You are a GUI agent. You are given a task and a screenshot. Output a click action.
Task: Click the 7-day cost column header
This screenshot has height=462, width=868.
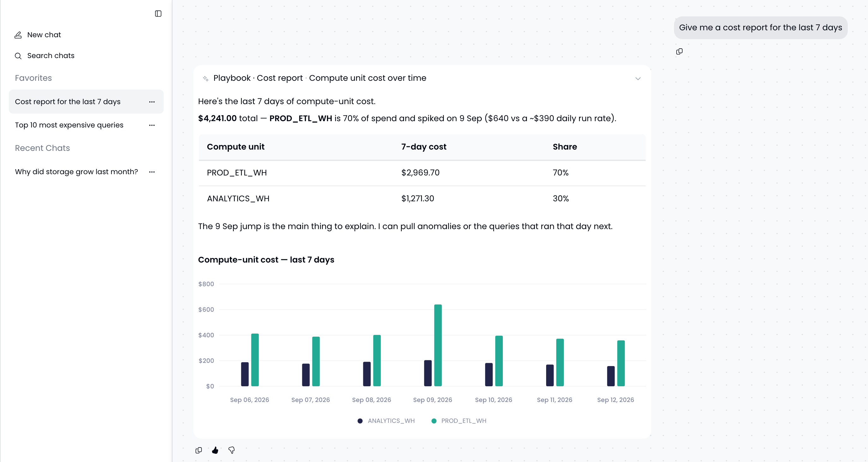pyautogui.click(x=424, y=147)
